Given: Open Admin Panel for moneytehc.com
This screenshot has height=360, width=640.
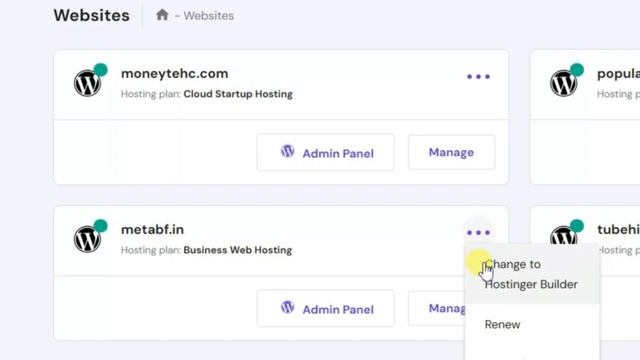Looking at the screenshot, I should point(325,153).
